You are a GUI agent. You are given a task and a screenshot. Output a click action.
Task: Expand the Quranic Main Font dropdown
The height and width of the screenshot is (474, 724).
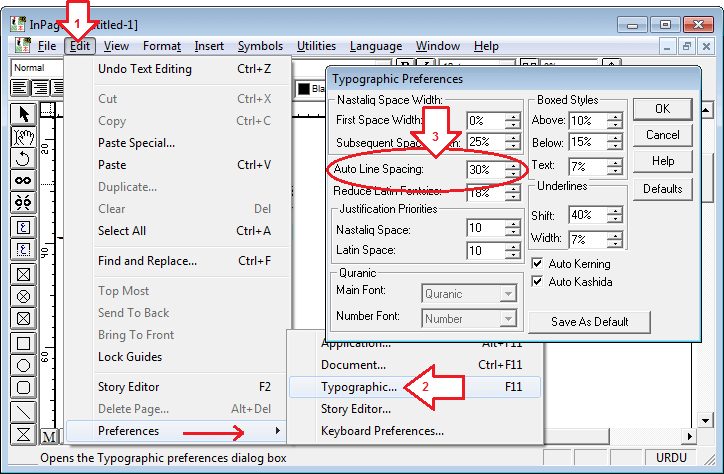click(508, 293)
